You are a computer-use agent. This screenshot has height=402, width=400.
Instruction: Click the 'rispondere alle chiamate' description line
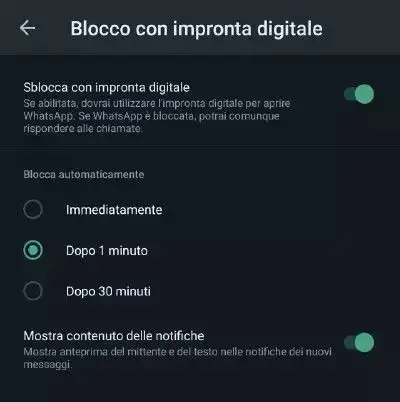pyautogui.click(x=83, y=129)
